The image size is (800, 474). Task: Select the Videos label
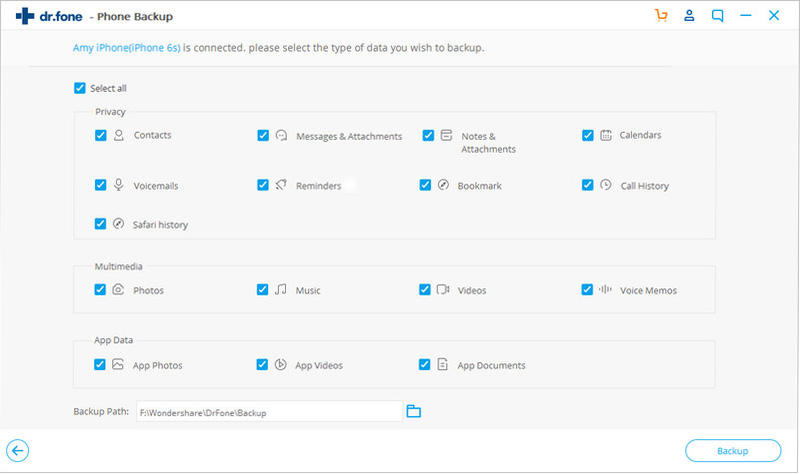[472, 290]
